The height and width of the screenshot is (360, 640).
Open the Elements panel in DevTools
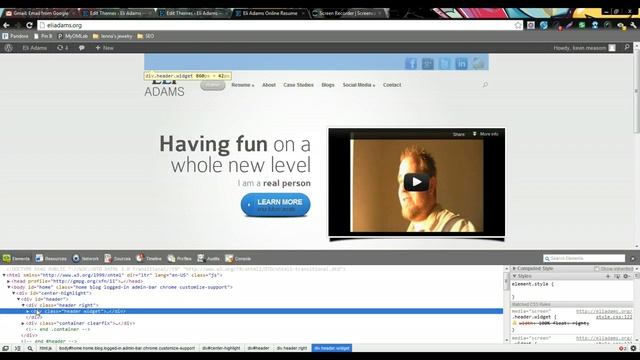coord(16,258)
